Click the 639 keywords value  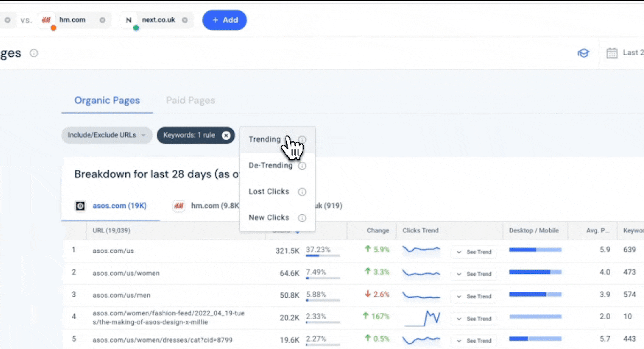tap(629, 249)
